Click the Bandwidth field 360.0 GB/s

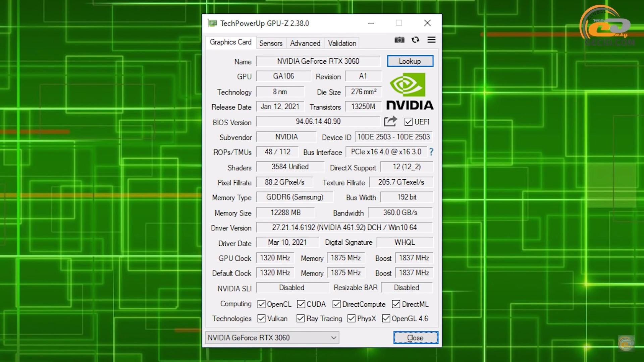[400, 213]
